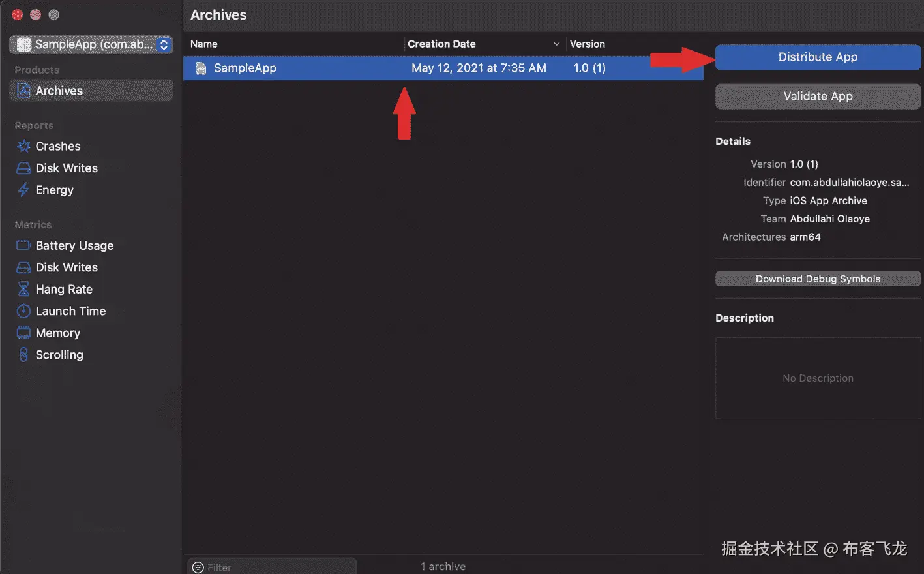
Task: Click the Team value Abdullahi Olaoye
Action: click(829, 219)
